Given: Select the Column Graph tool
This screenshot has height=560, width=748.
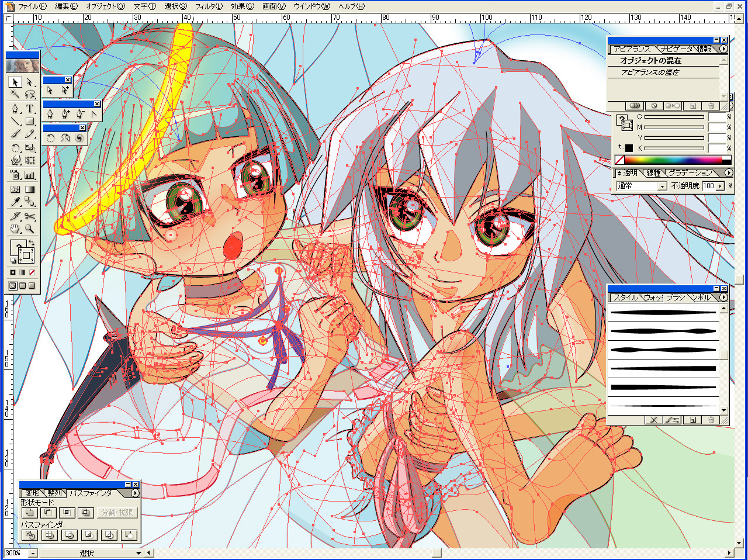Looking at the screenshot, I should tap(30, 175).
